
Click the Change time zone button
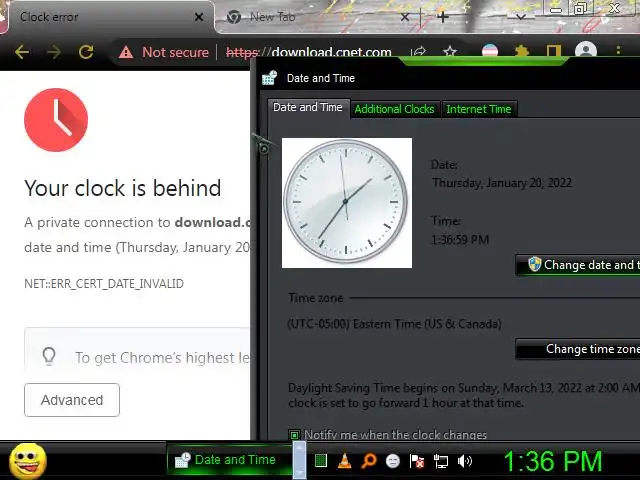tap(578, 349)
